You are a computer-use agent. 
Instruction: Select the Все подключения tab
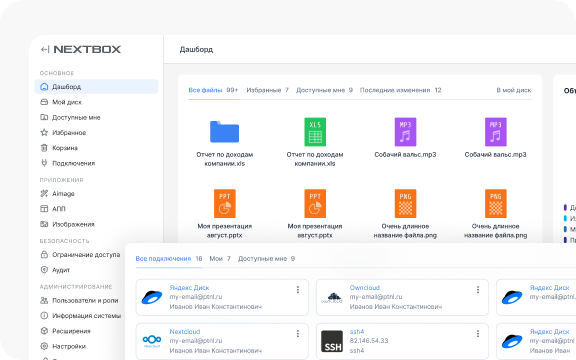pos(169,259)
